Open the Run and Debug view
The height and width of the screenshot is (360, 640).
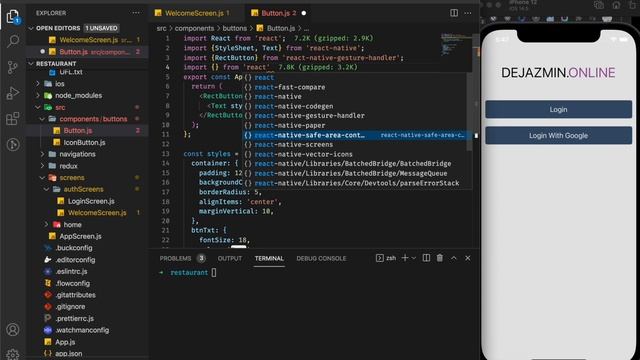[x=13, y=93]
